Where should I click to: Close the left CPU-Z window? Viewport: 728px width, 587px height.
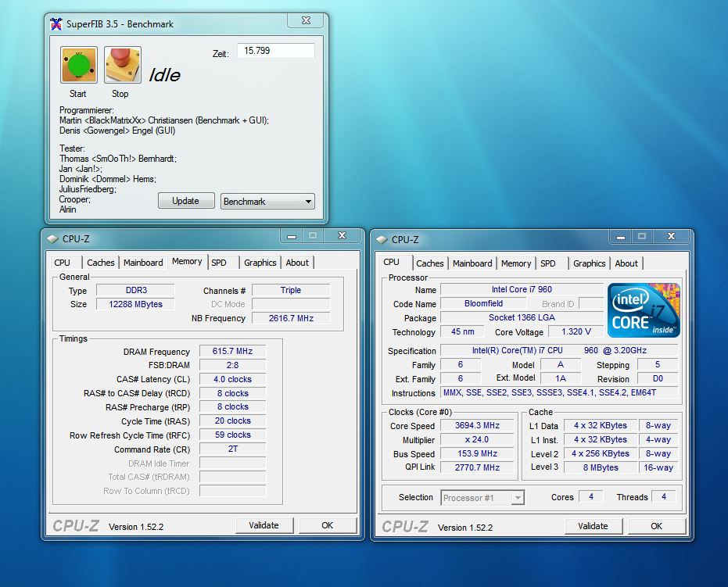(x=342, y=236)
